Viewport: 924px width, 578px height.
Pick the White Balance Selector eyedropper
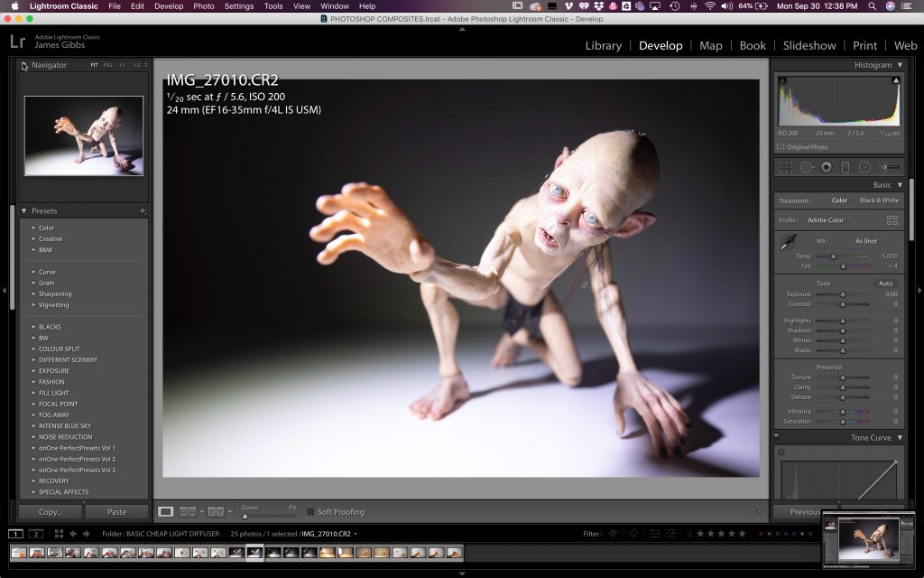[788, 242]
